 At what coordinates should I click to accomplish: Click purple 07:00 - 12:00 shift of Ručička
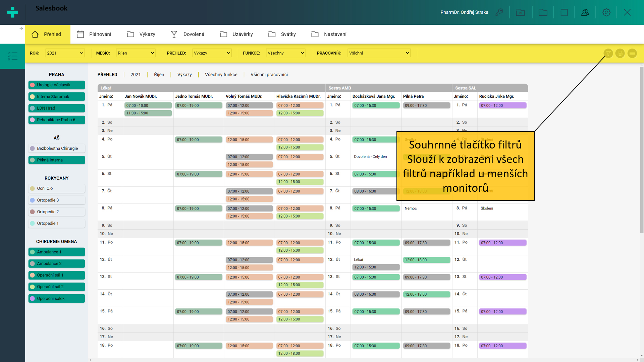coord(502,105)
